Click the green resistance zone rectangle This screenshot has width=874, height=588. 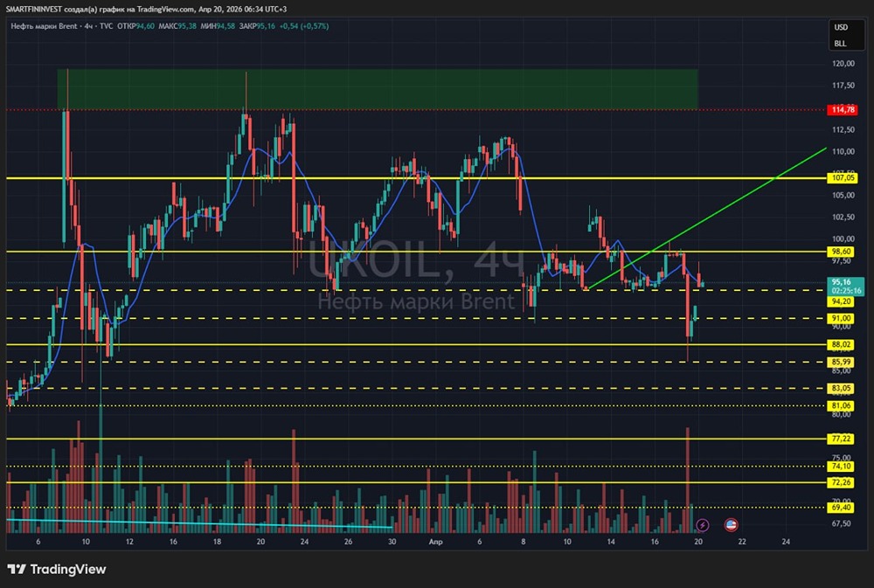click(x=376, y=88)
